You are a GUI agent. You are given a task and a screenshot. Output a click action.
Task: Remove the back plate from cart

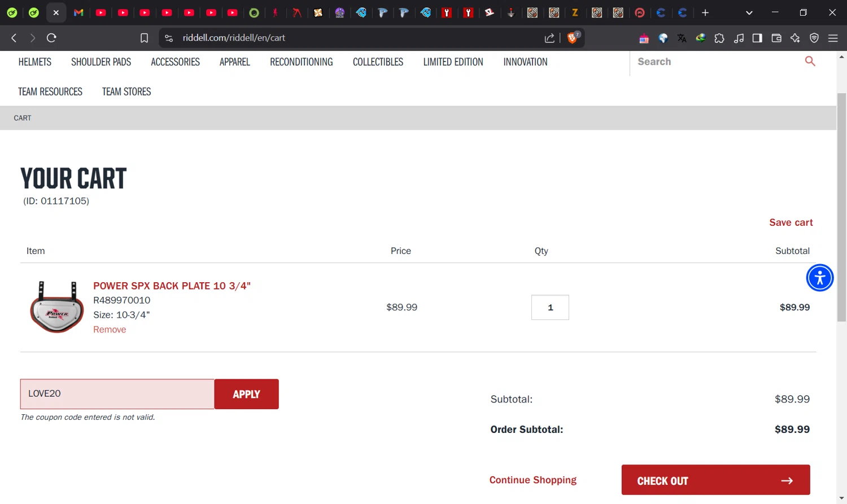point(110,330)
